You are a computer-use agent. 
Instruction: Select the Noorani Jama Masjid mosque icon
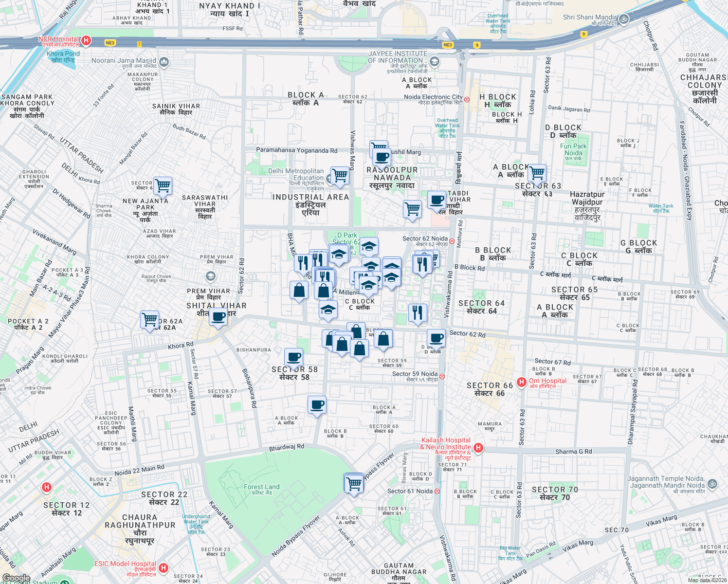tap(164, 62)
